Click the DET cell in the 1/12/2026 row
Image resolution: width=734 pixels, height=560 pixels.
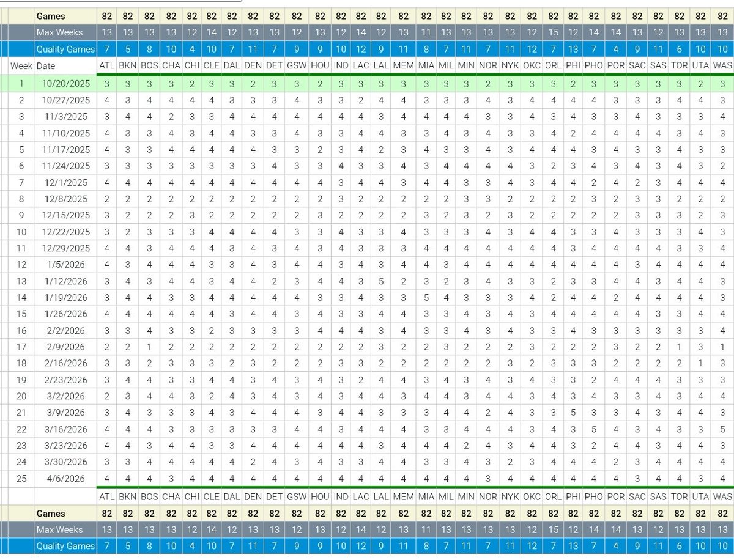tap(274, 281)
